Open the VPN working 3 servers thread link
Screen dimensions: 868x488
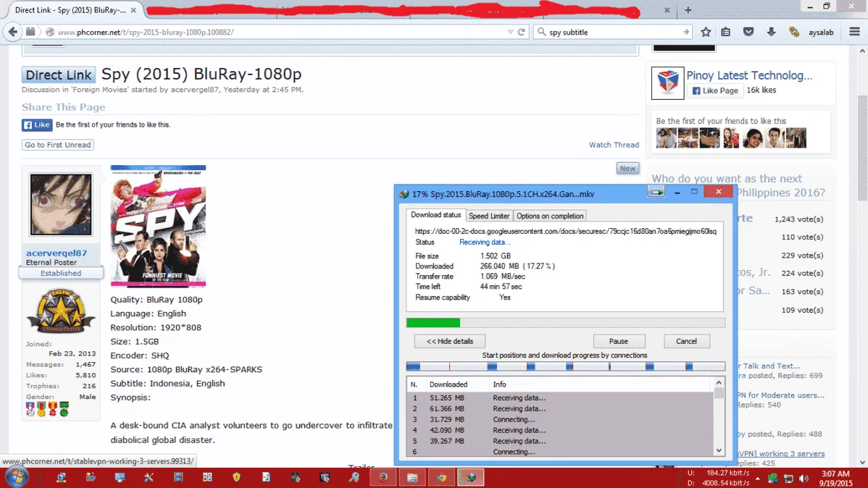point(781,454)
